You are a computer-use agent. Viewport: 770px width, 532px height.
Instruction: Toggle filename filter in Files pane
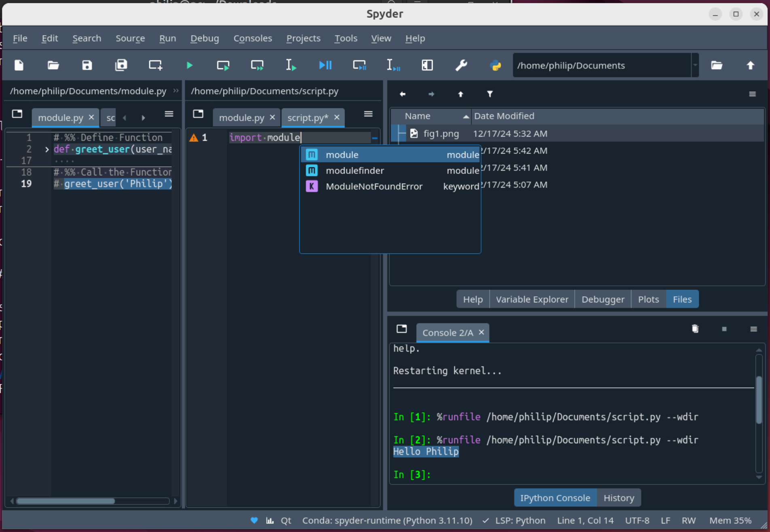tap(490, 94)
